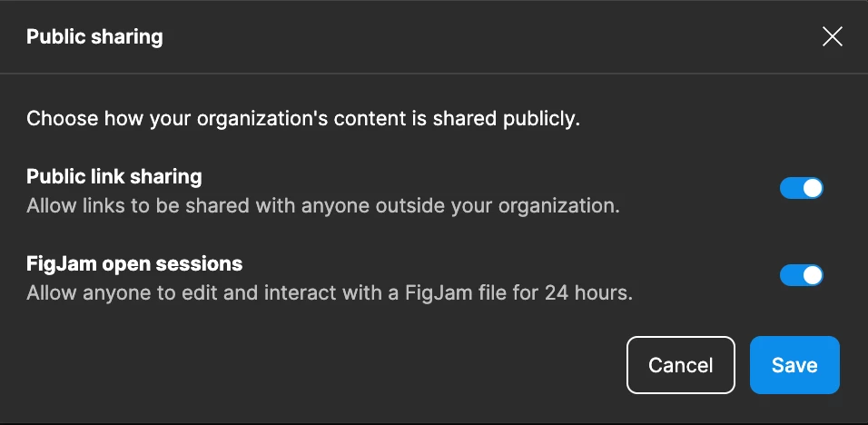The image size is (868, 425).
Task: Click the blue track of Public link sharing switch
Action: tap(791, 188)
